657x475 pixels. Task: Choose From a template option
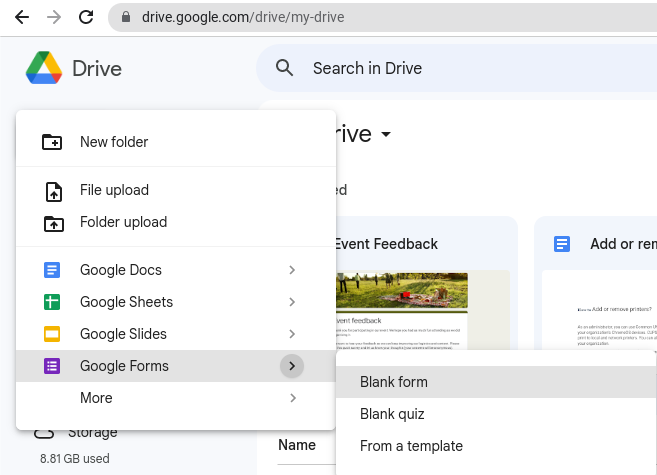[x=496, y=446]
